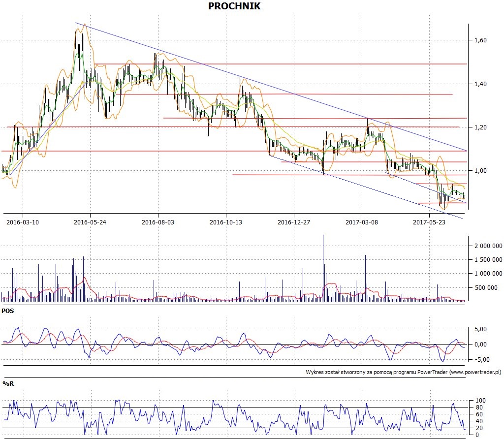
Task: Click the 1,00 price axis label
Action: coord(480,171)
